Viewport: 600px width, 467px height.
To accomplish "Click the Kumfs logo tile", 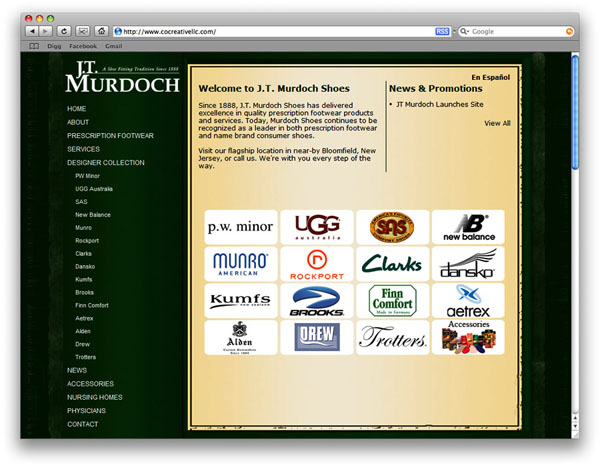I will [241, 300].
